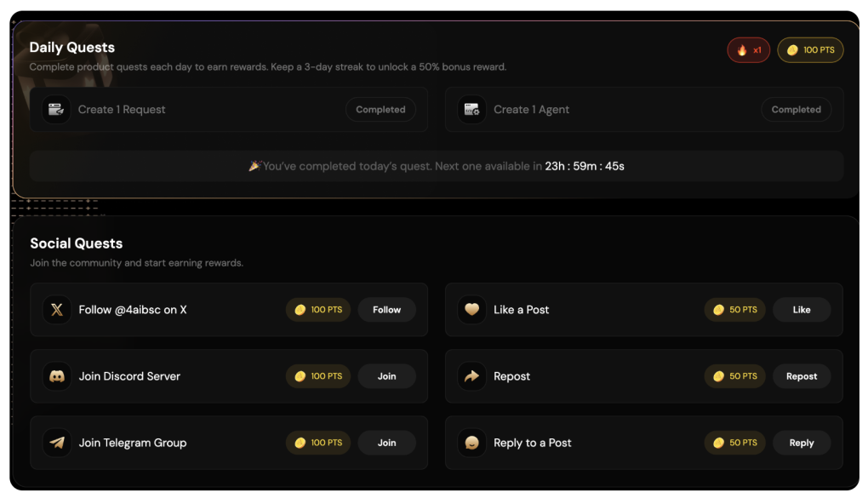Viewport: 868px width, 498px height.
Task: Click the 100 PTS daily quests badge
Action: click(x=810, y=50)
